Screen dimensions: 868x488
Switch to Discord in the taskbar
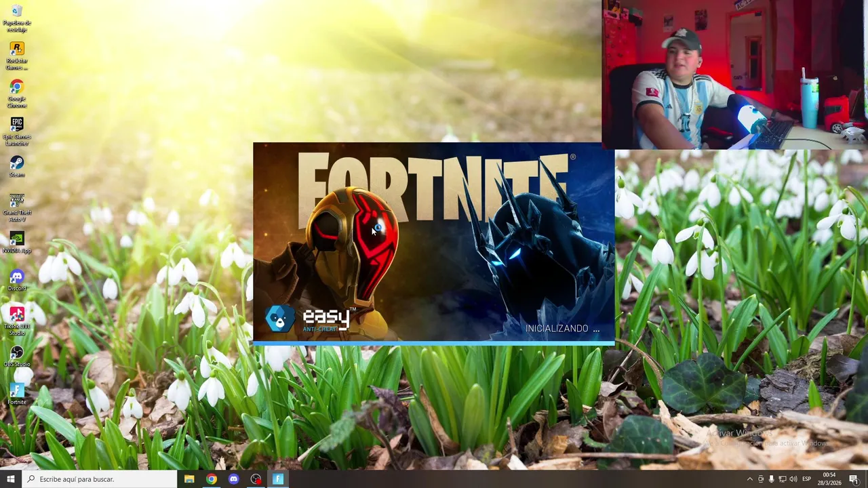click(x=234, y=479)
